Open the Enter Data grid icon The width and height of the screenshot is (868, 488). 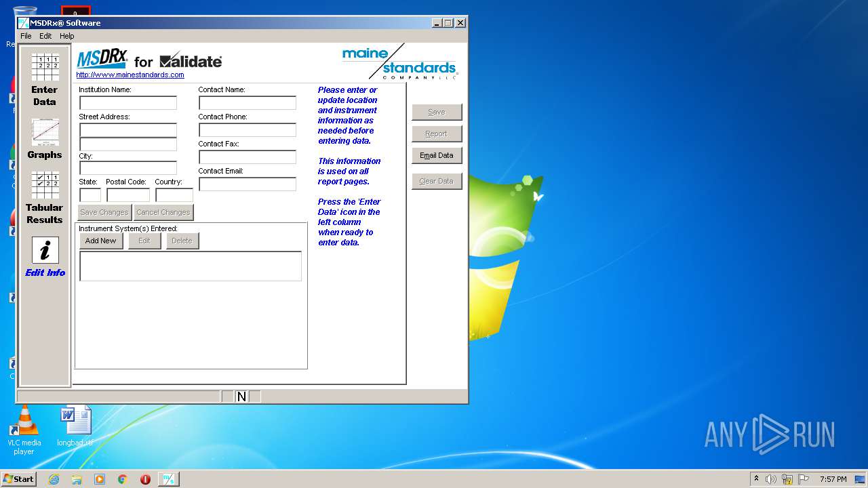pos(45,67)
